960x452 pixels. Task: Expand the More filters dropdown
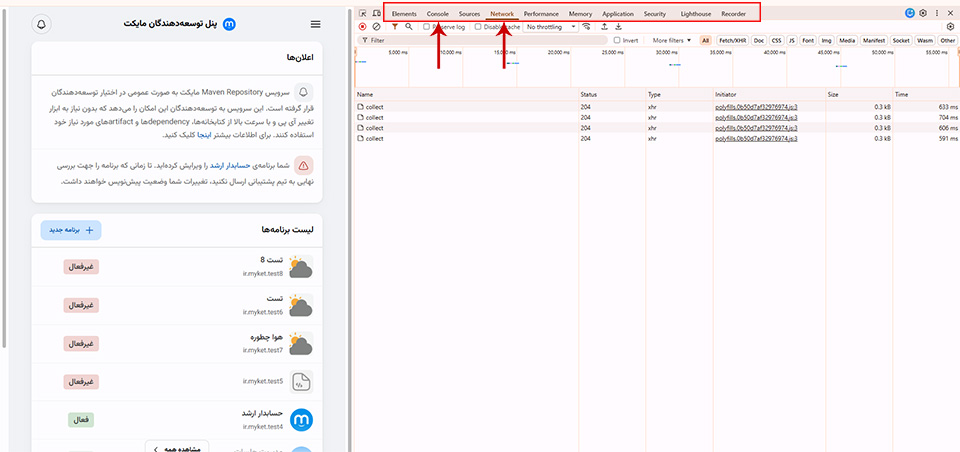(x=672, y=40)
